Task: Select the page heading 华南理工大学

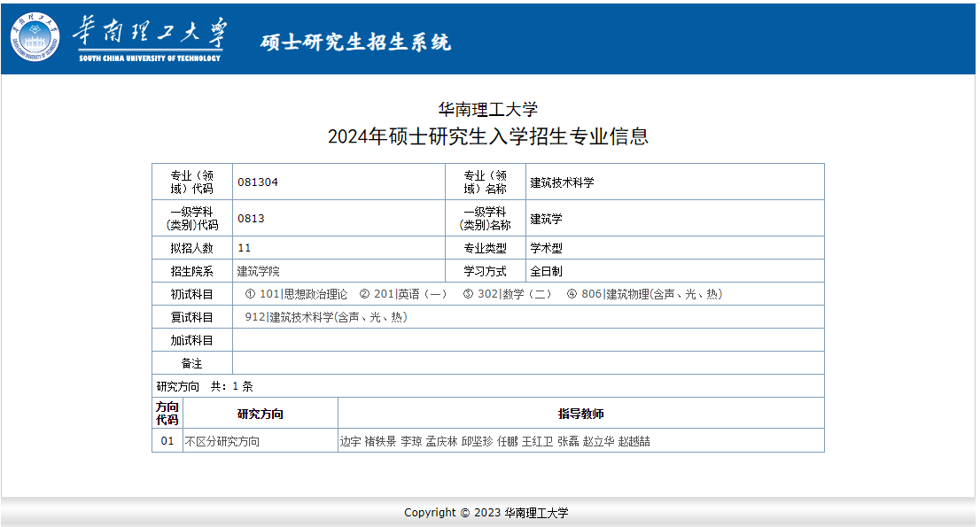Action: click(x=487, y=109)
